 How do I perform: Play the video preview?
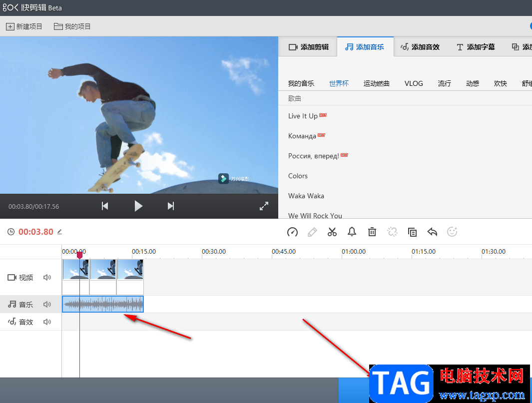[x=138, y=206]
